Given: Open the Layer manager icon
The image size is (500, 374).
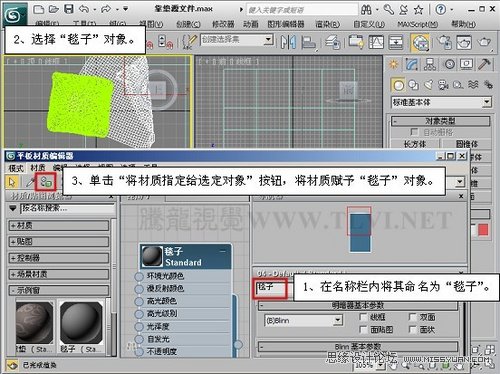Looking at the screenshot, I should 332,42.
